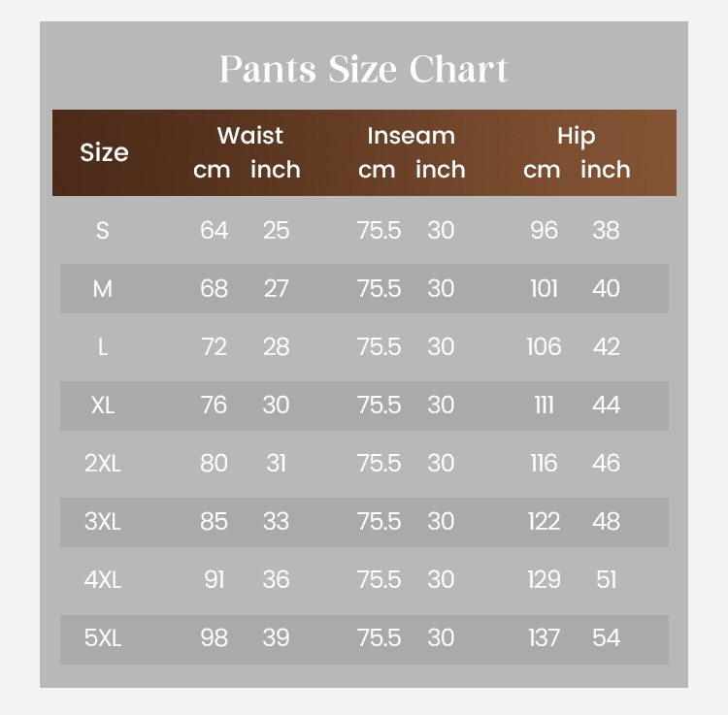Click the Hip column header
The image size is (728, 715).
pos(576,136)
